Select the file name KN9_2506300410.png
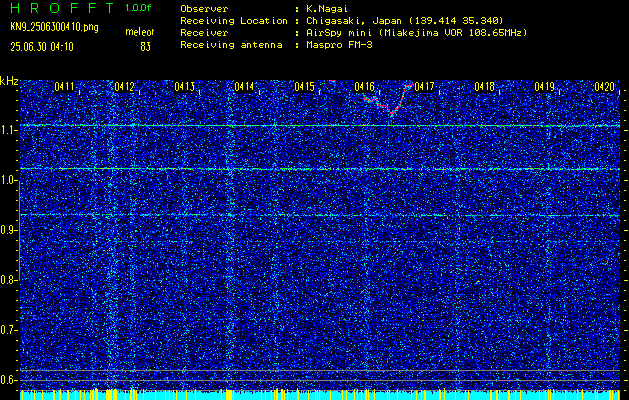Screen dimensions: 629x400 54,27
